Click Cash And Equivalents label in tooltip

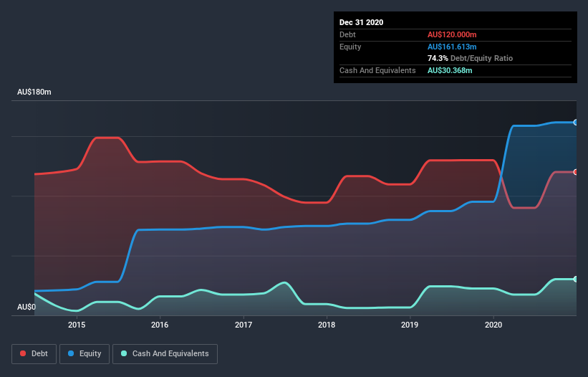coord(377,70)
